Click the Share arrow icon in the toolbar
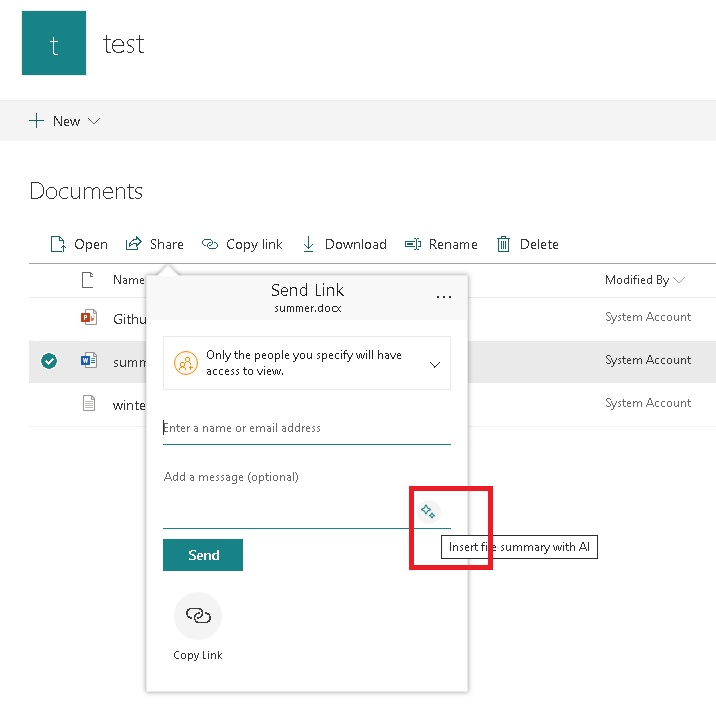This screenshot has height=705, width=716. point(134,244)
